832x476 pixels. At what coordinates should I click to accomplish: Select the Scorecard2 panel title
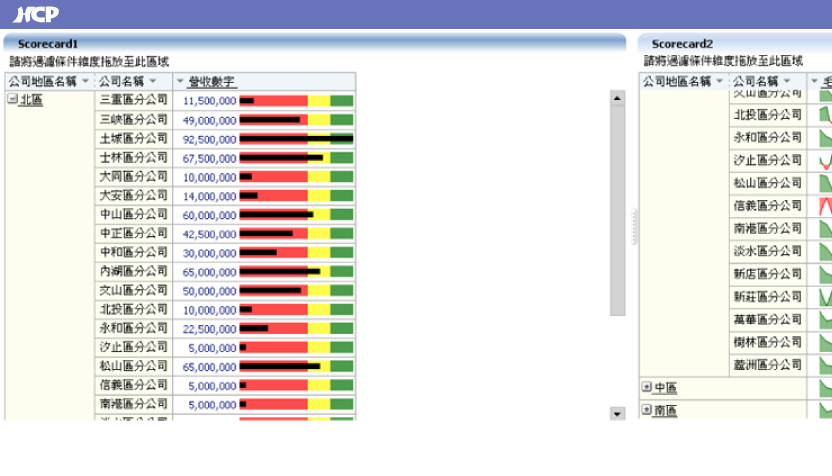pos(682,44)
